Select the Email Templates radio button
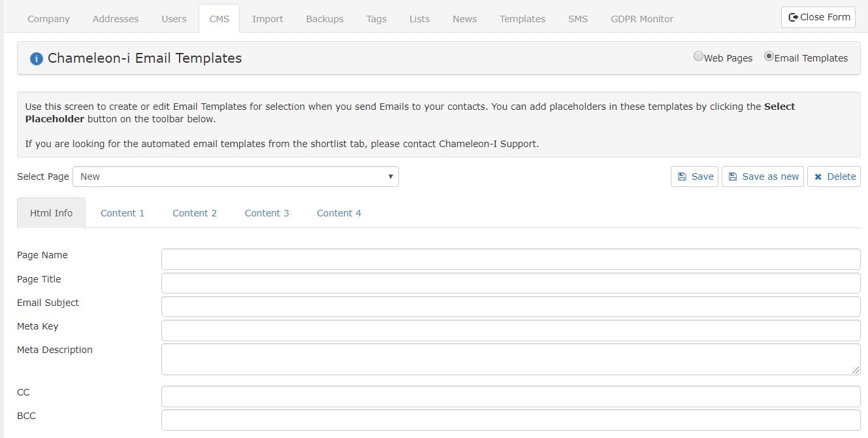Image resolution: width=868 pixels, height=438 pixels. coord(769,57)
